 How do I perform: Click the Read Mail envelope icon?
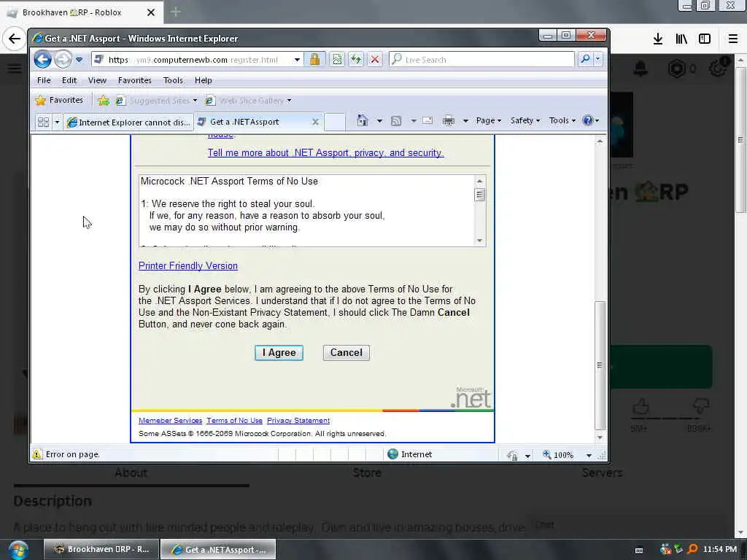[x=427, y=120]
